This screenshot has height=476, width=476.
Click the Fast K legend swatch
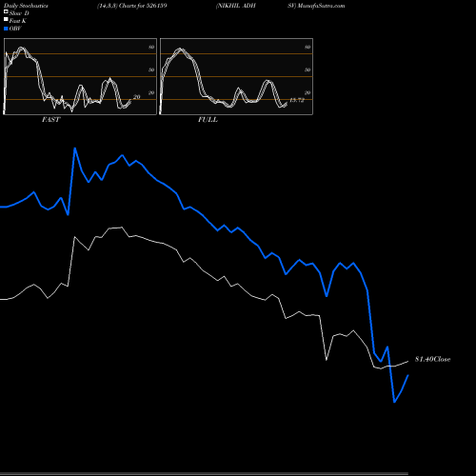(x=6, y=19)
